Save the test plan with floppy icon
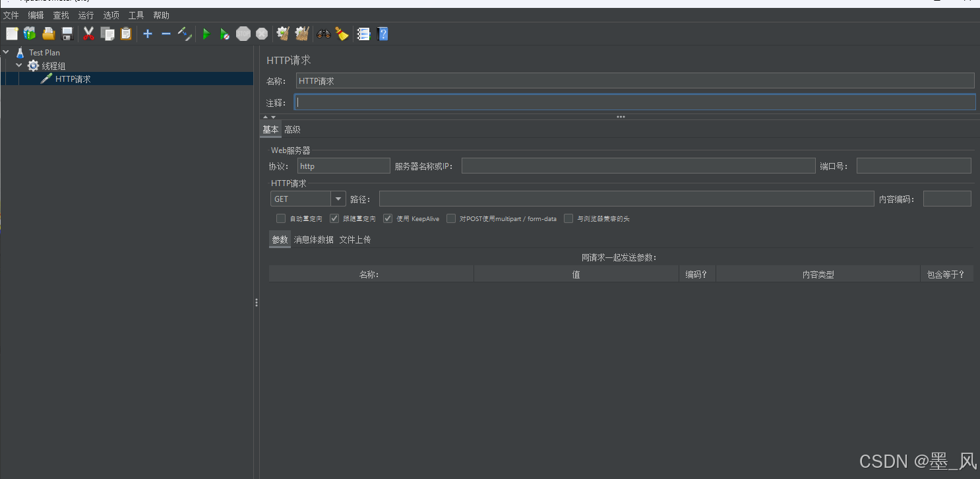 [67, 34]
